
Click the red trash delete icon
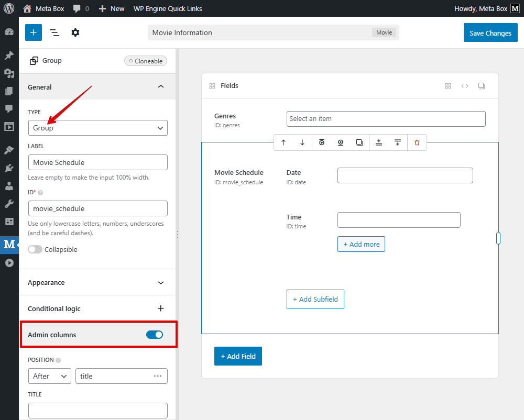click(x=417, y=142)
